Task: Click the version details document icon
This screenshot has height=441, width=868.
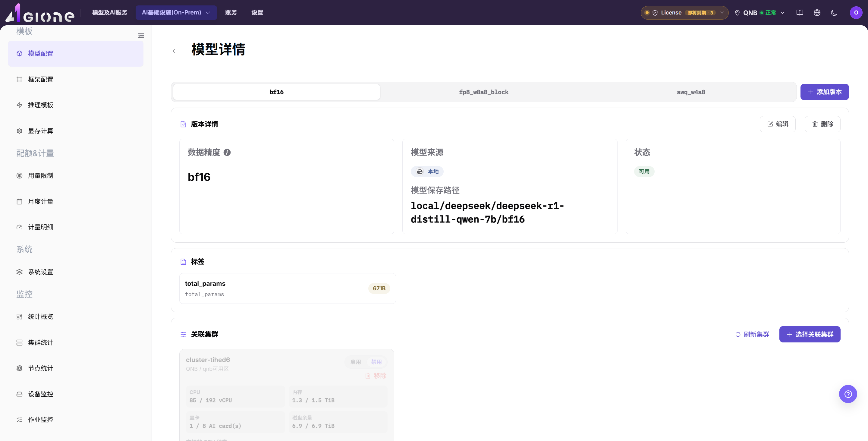Action: click(x=183, y=124)
